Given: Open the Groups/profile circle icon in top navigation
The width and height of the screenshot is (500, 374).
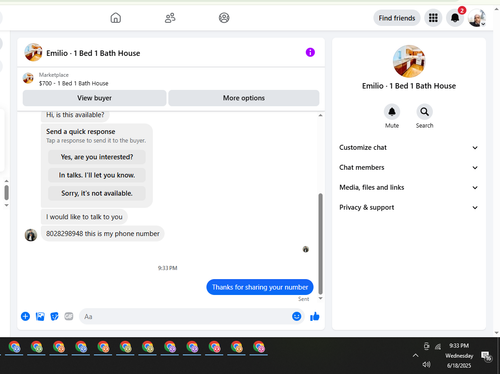Looking at the screenshot, I should pyautogui.click(x=224, y=18).
